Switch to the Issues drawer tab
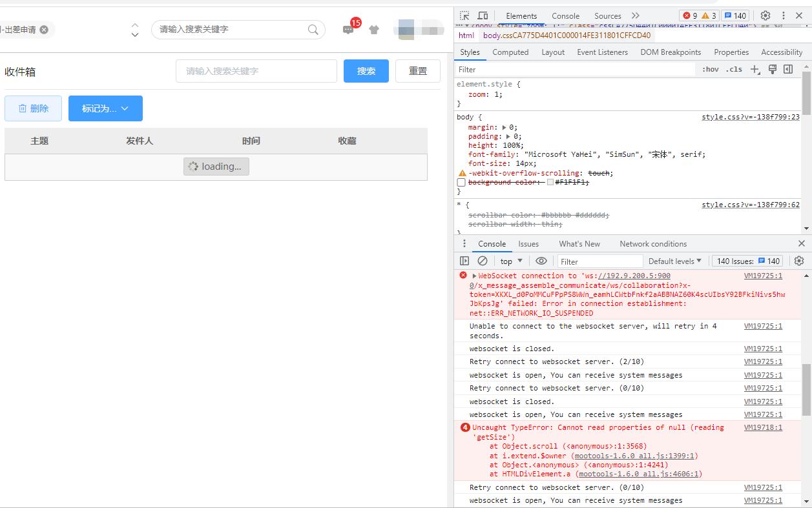The height and width of the screenshot is (508, 812). [528, 243]
